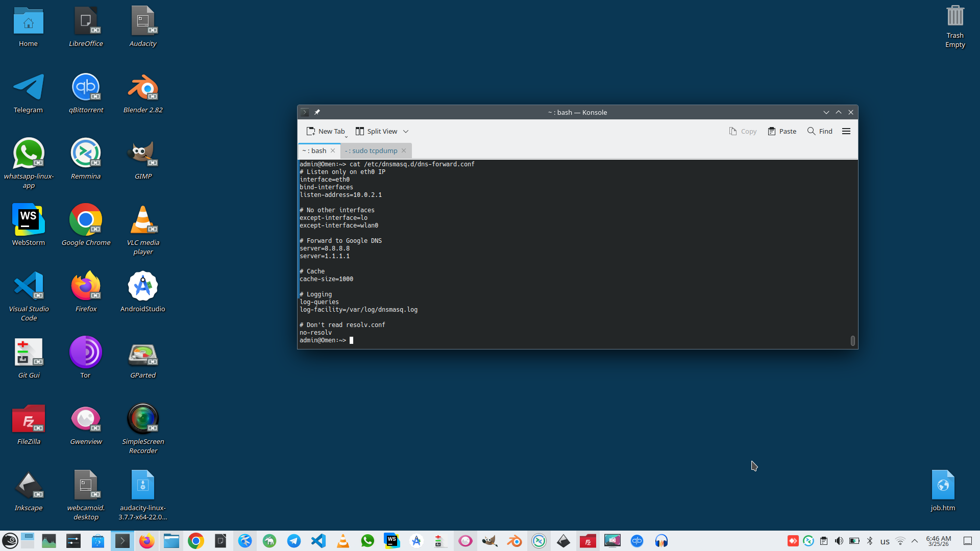Click the Paste button in Konsole toolbar
This screenshot has height=551, width=980.
(782, 131)
